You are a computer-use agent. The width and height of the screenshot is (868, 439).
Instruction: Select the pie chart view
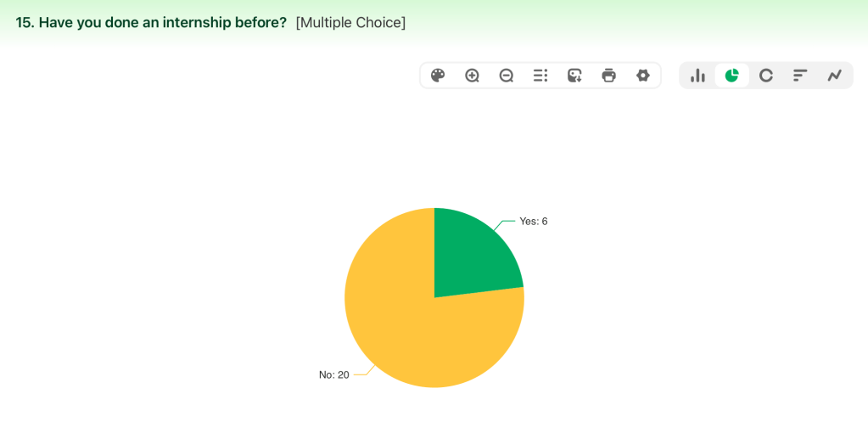732,76
